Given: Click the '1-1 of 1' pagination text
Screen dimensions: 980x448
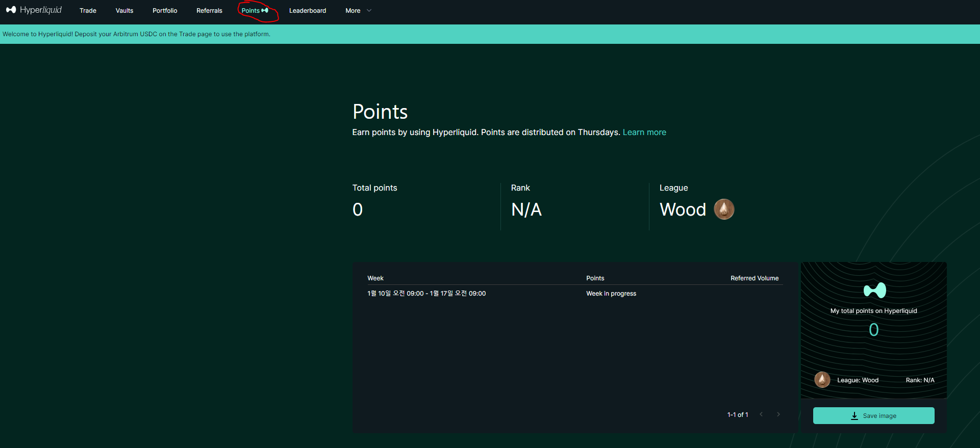Looking at the screenshot, I should coord(738,415).
